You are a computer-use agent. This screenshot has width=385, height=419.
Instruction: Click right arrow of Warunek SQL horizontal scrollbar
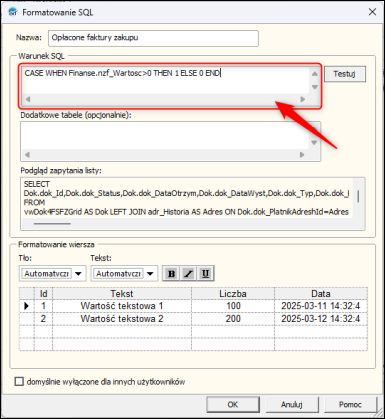[x=303, y=99]
